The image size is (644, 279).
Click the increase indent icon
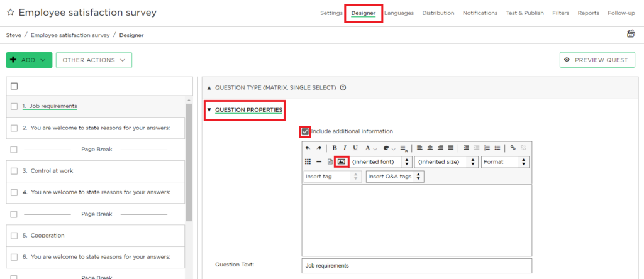click(466, 148)
